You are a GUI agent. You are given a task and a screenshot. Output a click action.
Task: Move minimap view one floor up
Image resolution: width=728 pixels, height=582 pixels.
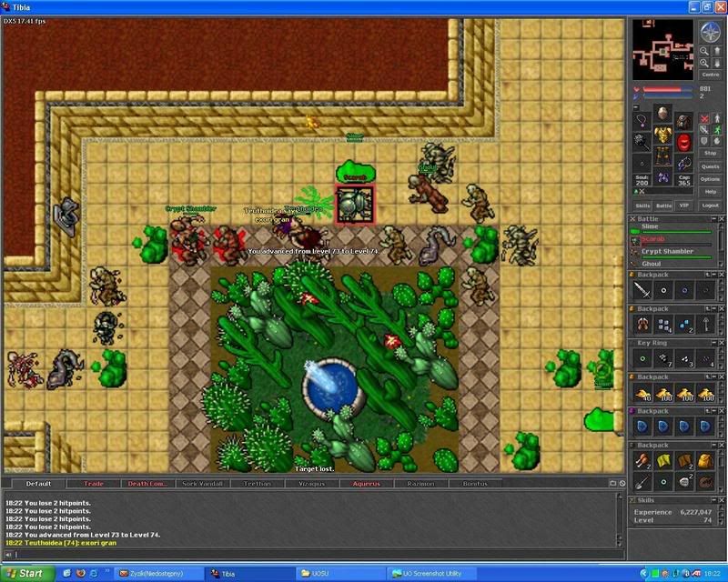tap(716, 51)
